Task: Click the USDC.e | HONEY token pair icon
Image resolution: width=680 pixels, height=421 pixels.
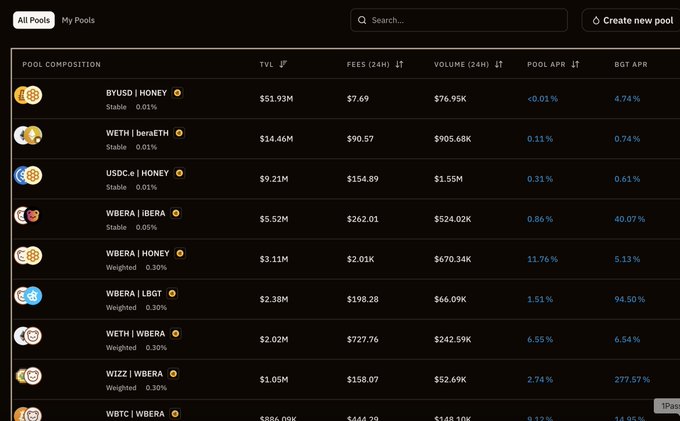Action: [x=27, y=175]
